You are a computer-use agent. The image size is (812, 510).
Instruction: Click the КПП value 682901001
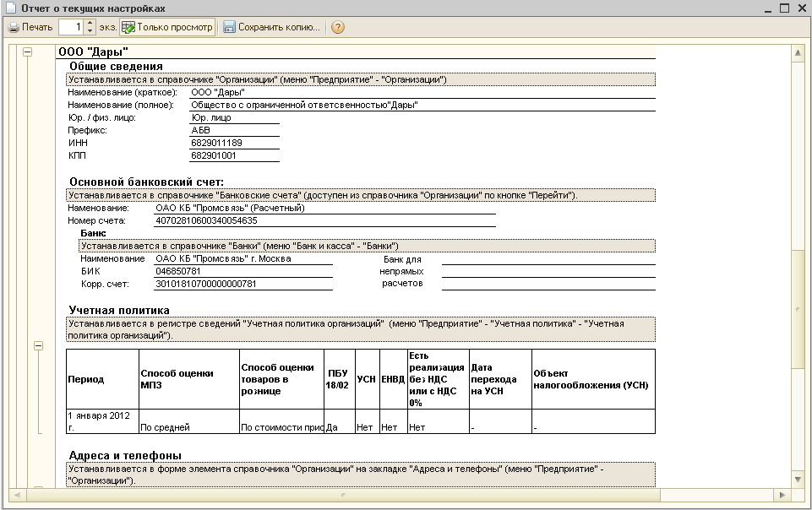tap(214, 155)
